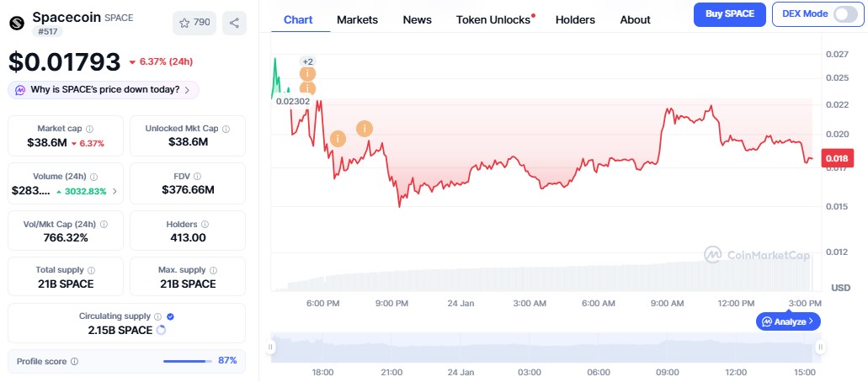868x382 pixels.
Task: Click the star watchlist icon
Action: [184, 23]
